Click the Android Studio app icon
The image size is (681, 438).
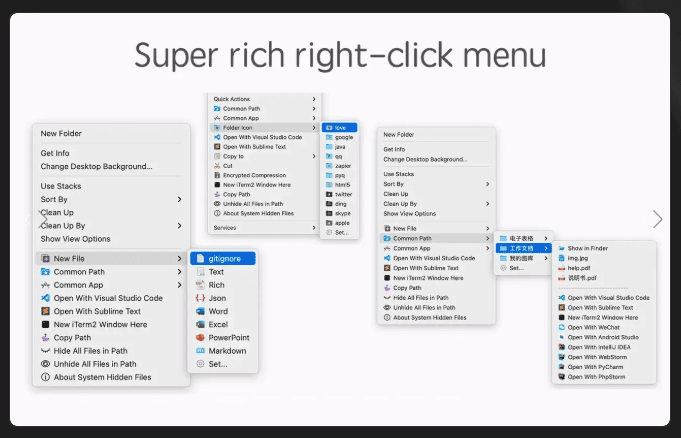[x=562, y=337]
